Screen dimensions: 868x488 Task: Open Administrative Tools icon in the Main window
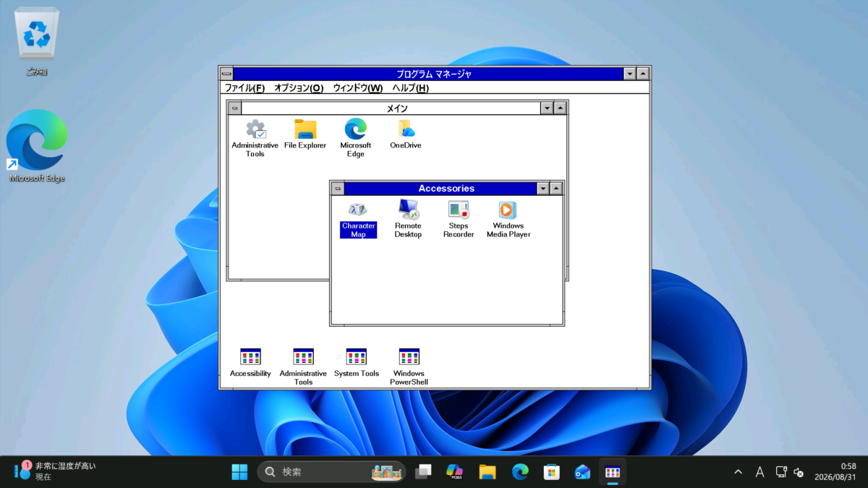click(x=255, y=138)
